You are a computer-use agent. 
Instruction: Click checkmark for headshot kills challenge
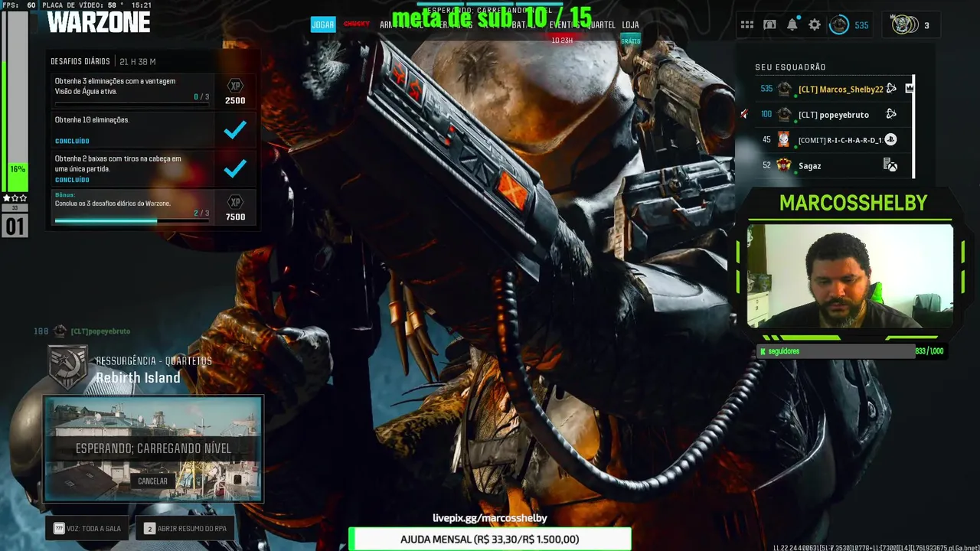235,168
